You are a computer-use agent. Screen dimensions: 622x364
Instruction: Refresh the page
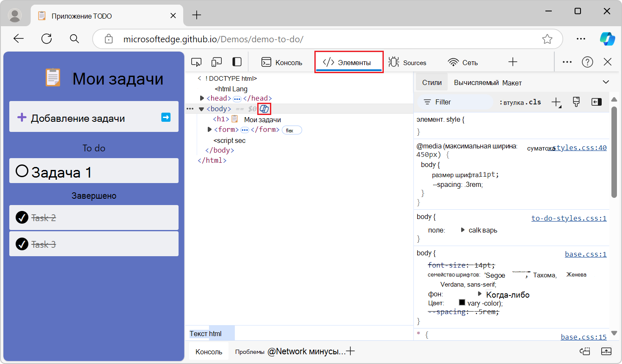(47, 39)
